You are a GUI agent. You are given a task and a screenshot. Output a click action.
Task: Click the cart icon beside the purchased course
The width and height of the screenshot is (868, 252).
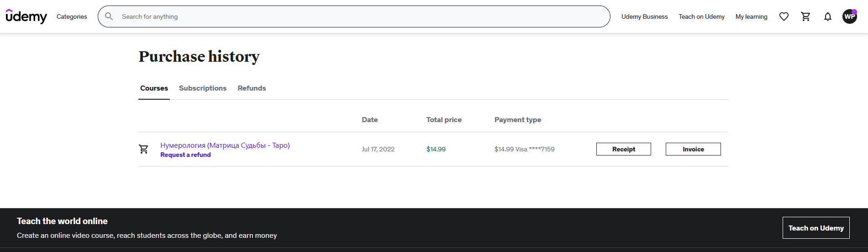coord(143,149)
